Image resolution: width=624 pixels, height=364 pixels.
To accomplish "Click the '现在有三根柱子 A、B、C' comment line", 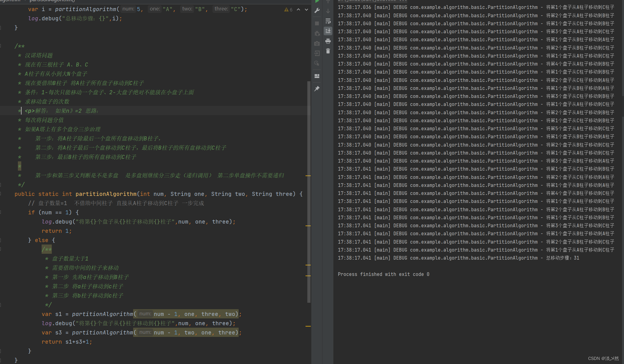I will 56,65.
